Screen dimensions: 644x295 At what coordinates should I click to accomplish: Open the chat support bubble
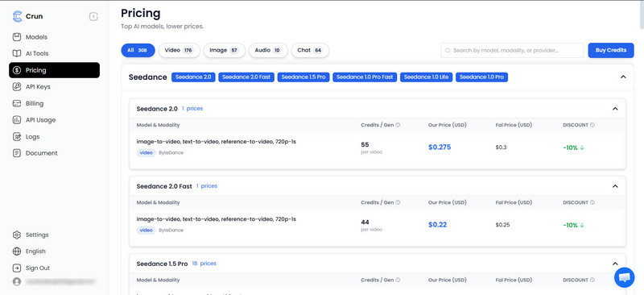625,277
